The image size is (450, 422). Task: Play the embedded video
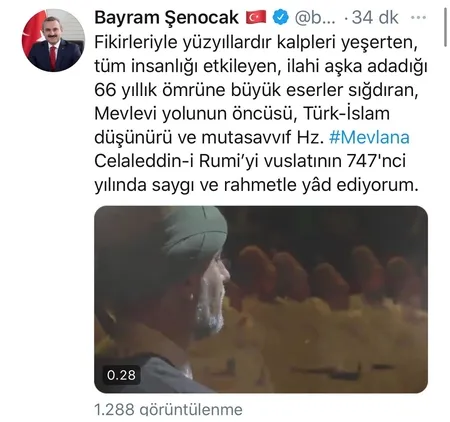pos(261,299)
